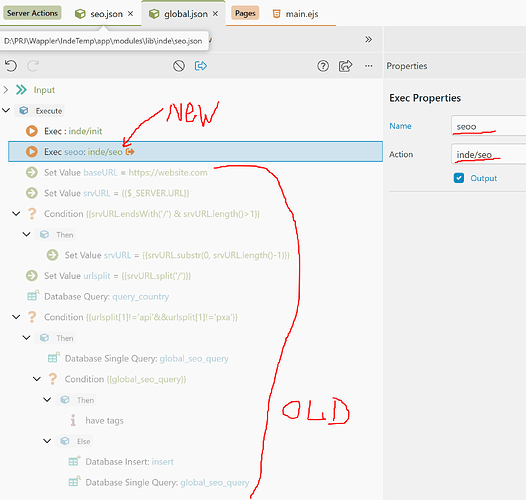Viewport: 526px width, 500px height.
Task: Expand the Input tree node
Action: [x=6, y=90]
